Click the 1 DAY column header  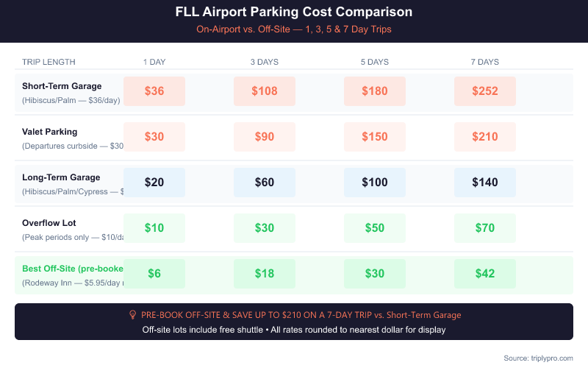pos(154,62)
